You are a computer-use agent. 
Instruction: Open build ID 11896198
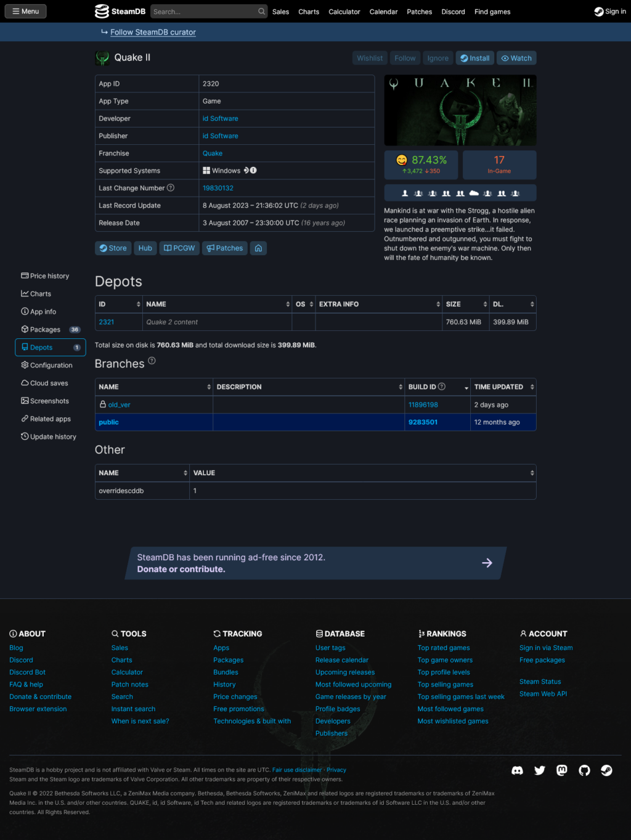pyautogui.click(x=423, y=405)
